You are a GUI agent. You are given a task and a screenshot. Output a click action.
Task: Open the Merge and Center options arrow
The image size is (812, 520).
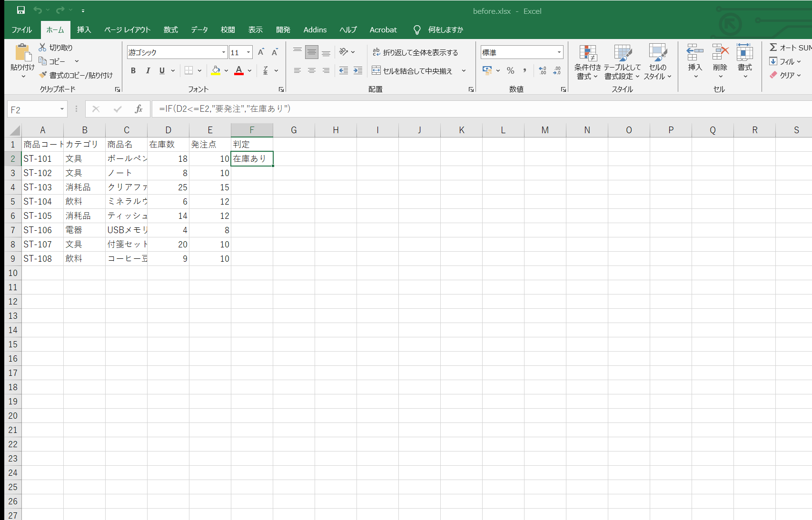[464, 71]
